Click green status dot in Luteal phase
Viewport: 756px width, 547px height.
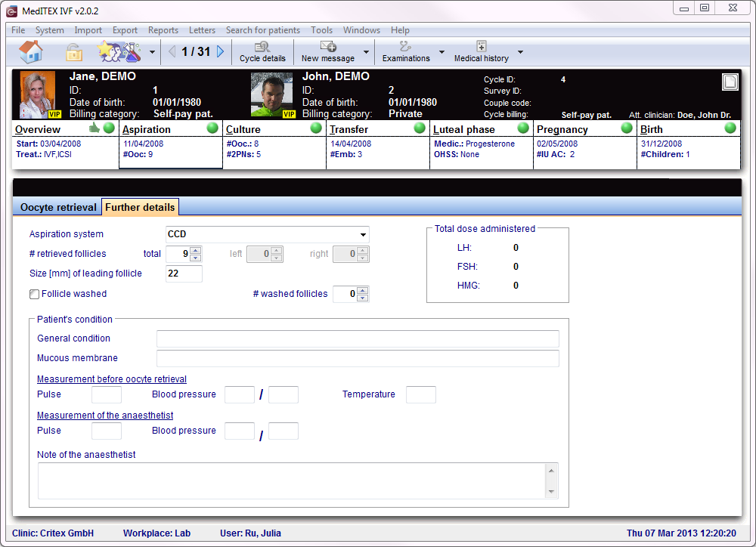[523, 128]
